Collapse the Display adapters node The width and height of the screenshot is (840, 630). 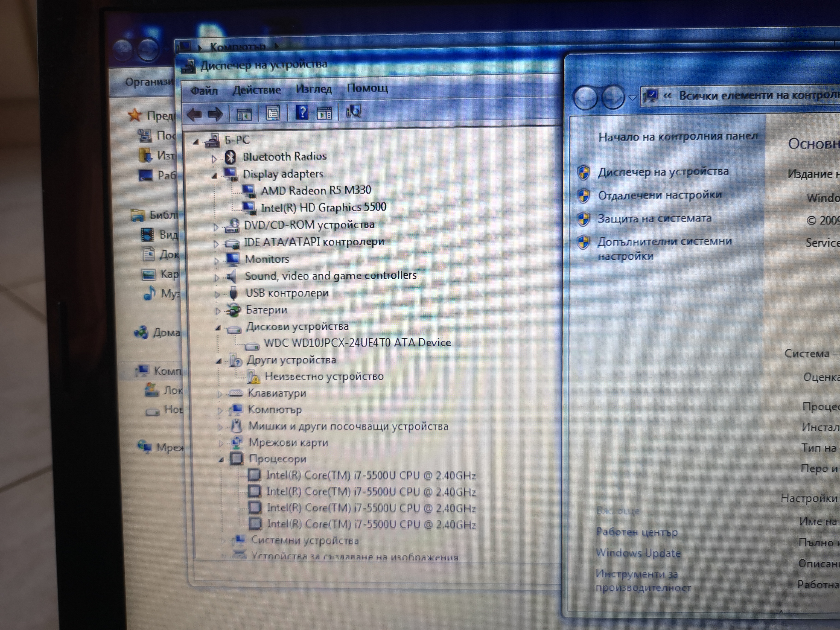click(x=215, y=176)
